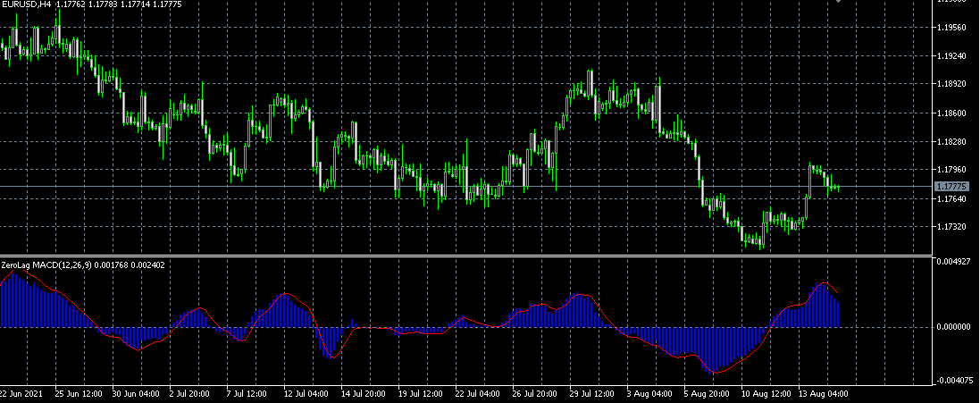Click the 0.004927 indicator scale value

[951, 261]
